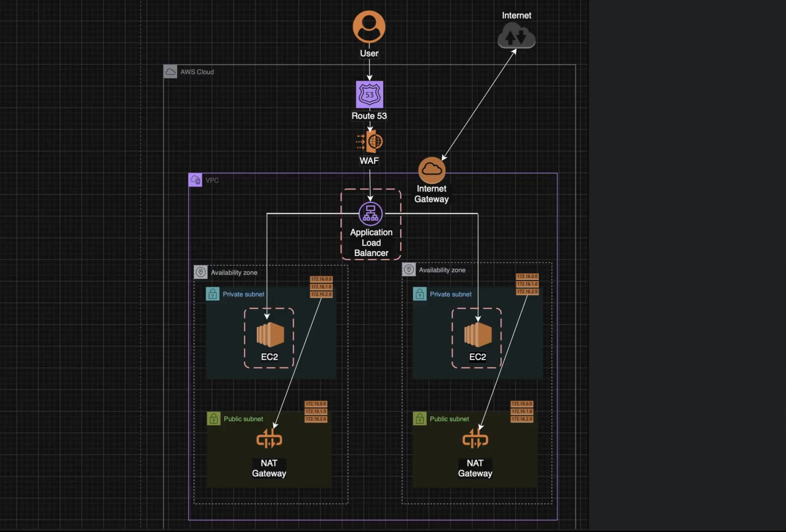Click the right Private subnet lock icon
786x532 pixels.
coord(420,294)
